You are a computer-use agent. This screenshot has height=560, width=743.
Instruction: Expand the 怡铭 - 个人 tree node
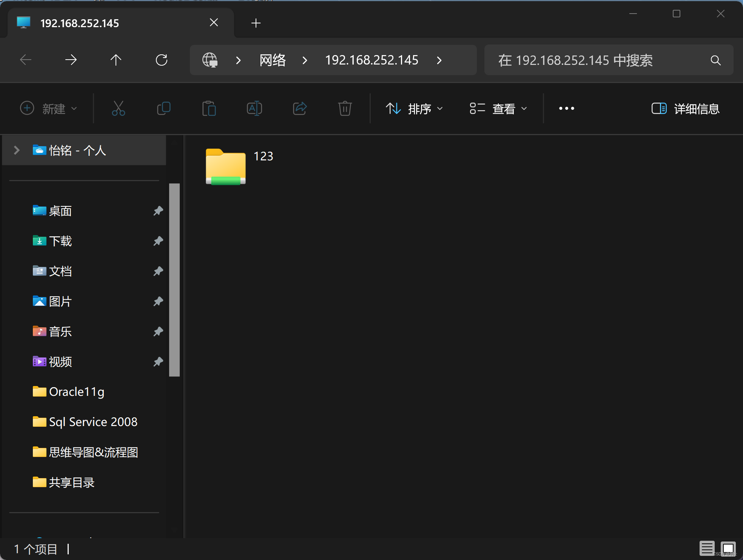pyautogui.click(x=17, y=150)
